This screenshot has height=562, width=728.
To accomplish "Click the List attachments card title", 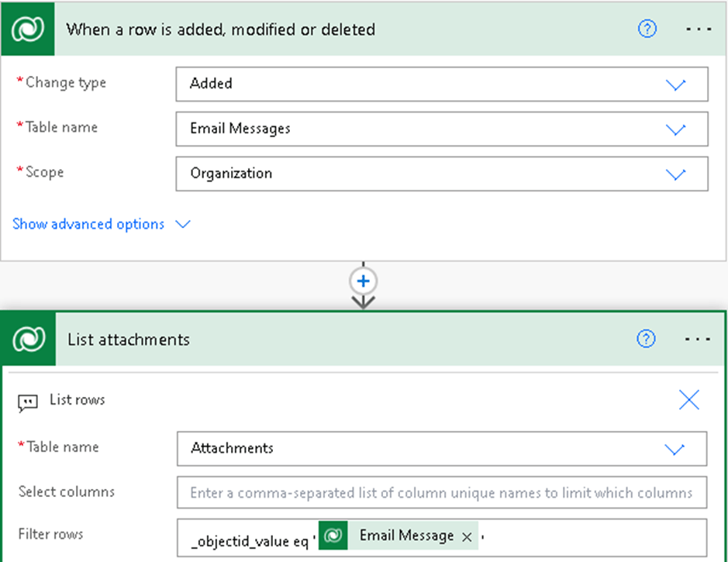I will (x=129, y=340).
